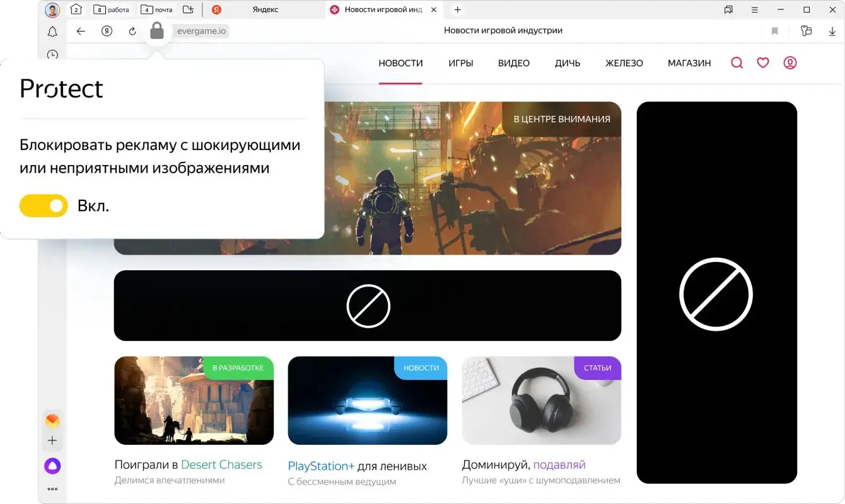Open the downloads arrow icon
The height and width of the screenshot is (504, 845).
point(832,31)
